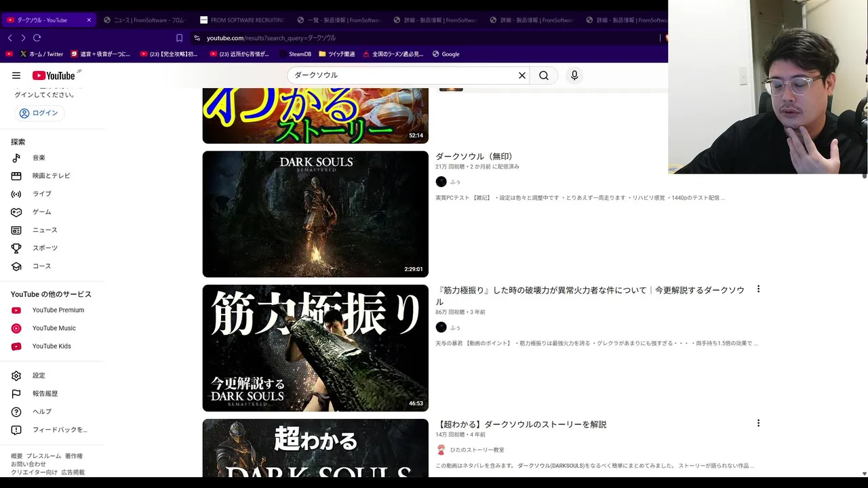
Task: Open the 超わかる DARK SOULS thumbnail
Action: pos(315,448)
